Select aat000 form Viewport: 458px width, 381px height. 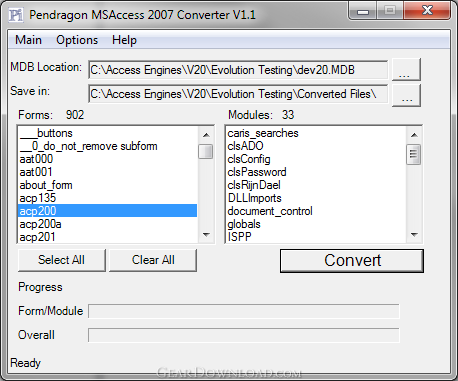[107, 159]
